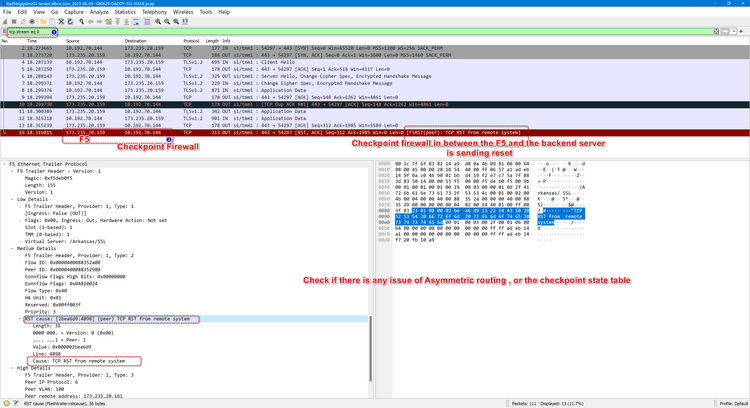The image size is (750, 408).
Task: Open capture options
Action: tap(32, 22)
